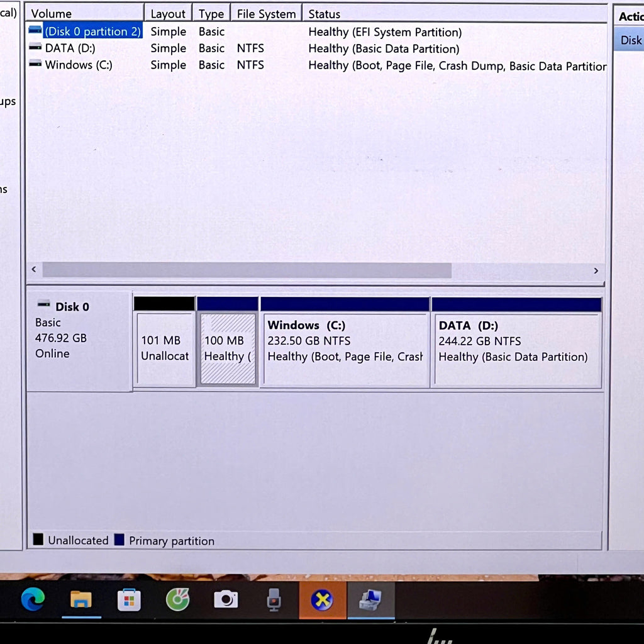644x644 pixels.
Task: Click the horizontal scrollbar thumb in volume list
Action: [x=247, y=270]
